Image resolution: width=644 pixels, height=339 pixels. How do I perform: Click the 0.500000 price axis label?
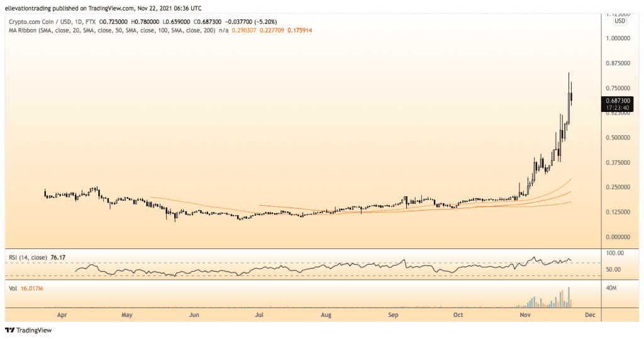[618, 138]
